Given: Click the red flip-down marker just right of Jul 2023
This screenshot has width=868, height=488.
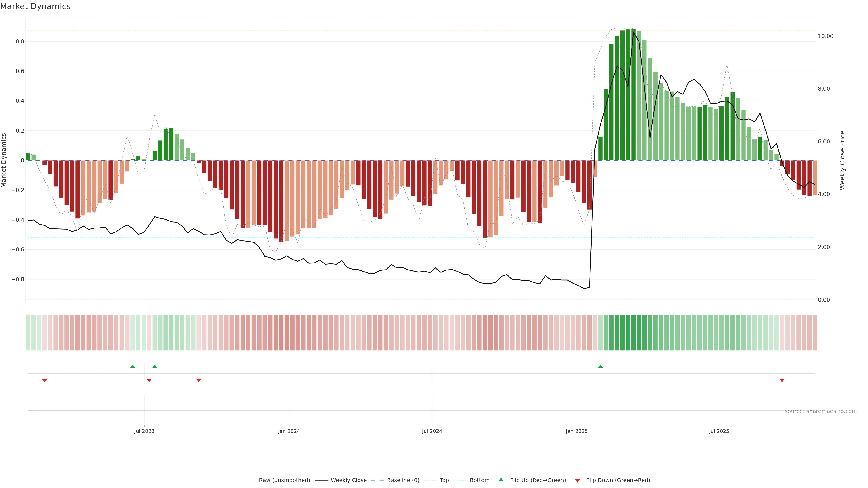Looking at the screenshot, I should tap(149, 380).
